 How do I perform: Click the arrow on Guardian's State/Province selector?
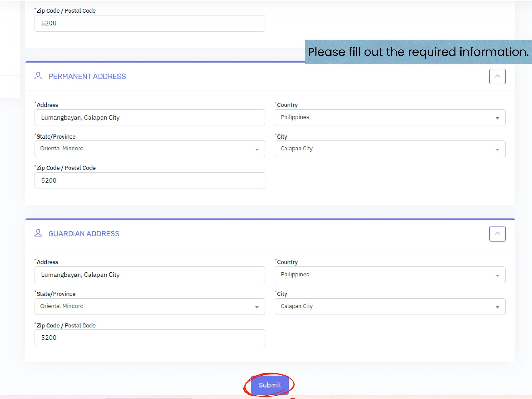pyautogui.click(x=257, y=307)
